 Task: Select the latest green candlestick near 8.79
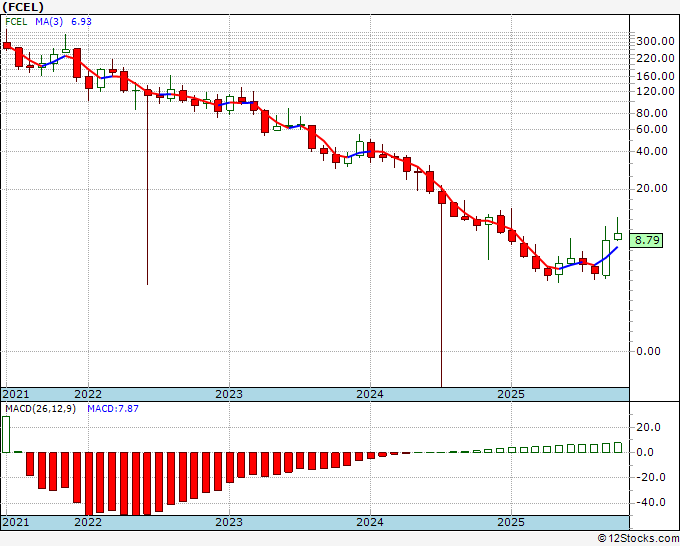click(618, 236)
